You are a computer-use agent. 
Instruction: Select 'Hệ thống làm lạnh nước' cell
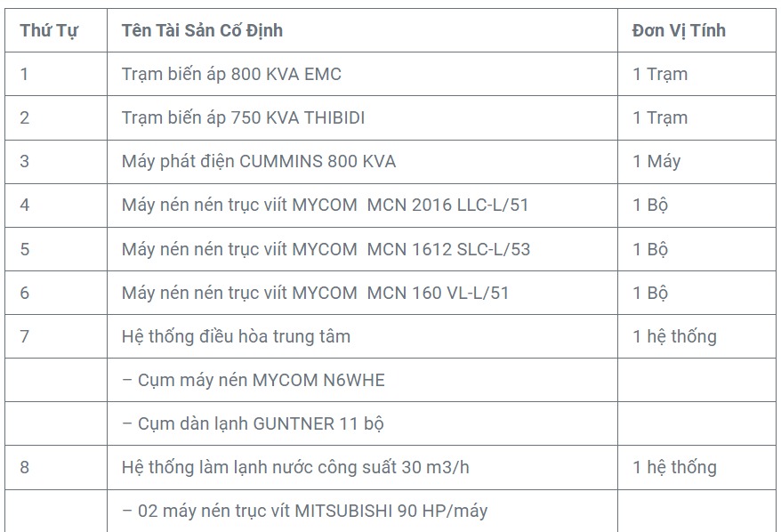click(294, 467)
